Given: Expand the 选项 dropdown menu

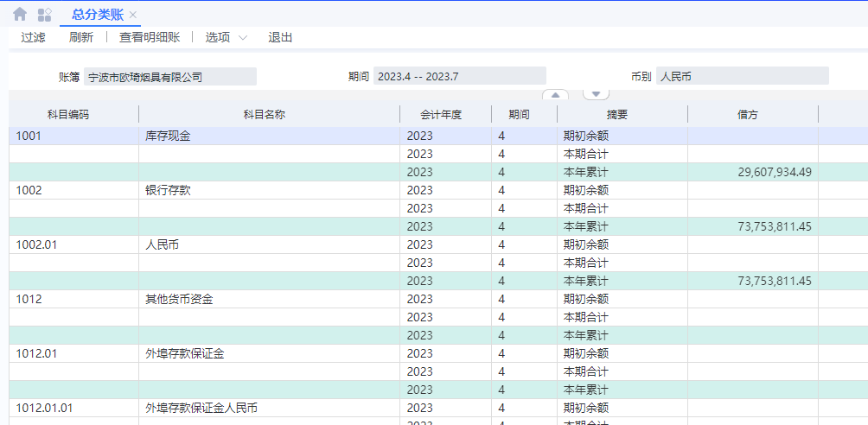Looking at the screenshot, I should (226, 37).
